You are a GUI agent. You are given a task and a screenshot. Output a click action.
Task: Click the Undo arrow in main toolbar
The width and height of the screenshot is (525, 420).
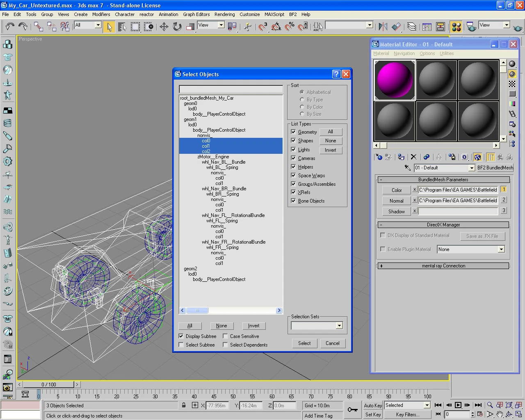[10, 27]
